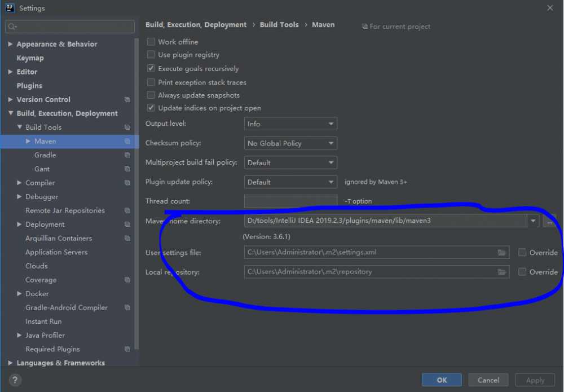Click the project-level icon beside Gradle

pos(127,155)
